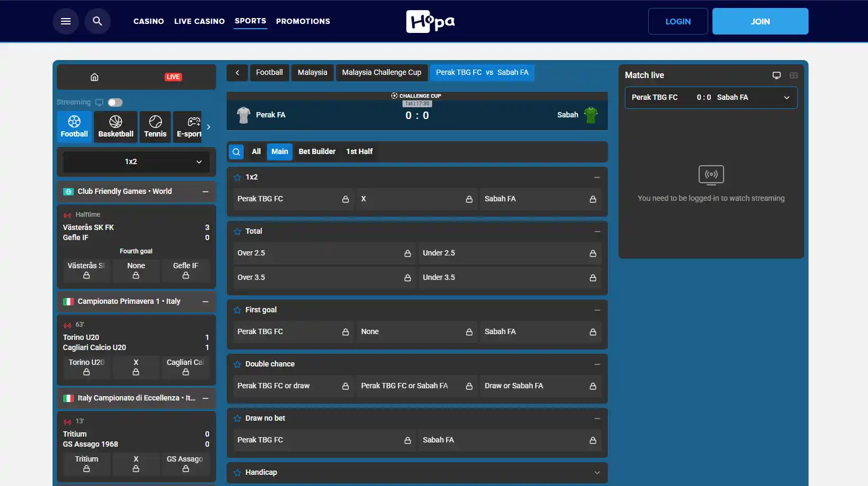Screen dimensions: 868x486
Task: Click the LOGIN button
Action: pyautogui.click(x=678, y=21)
